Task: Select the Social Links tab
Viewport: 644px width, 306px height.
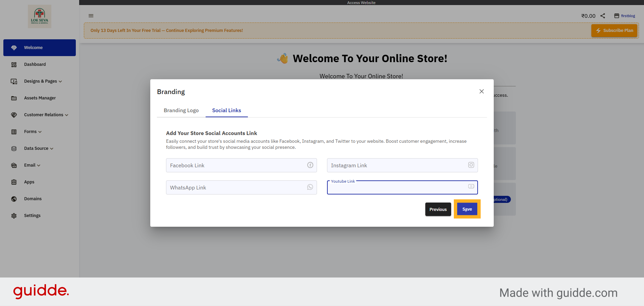Action: (227, 111)
